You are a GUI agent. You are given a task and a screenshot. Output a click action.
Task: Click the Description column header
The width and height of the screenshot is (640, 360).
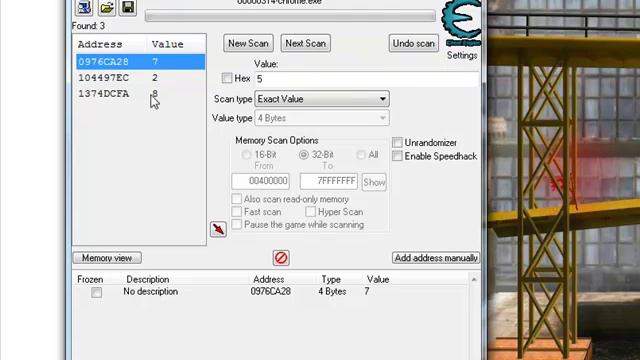148,280
